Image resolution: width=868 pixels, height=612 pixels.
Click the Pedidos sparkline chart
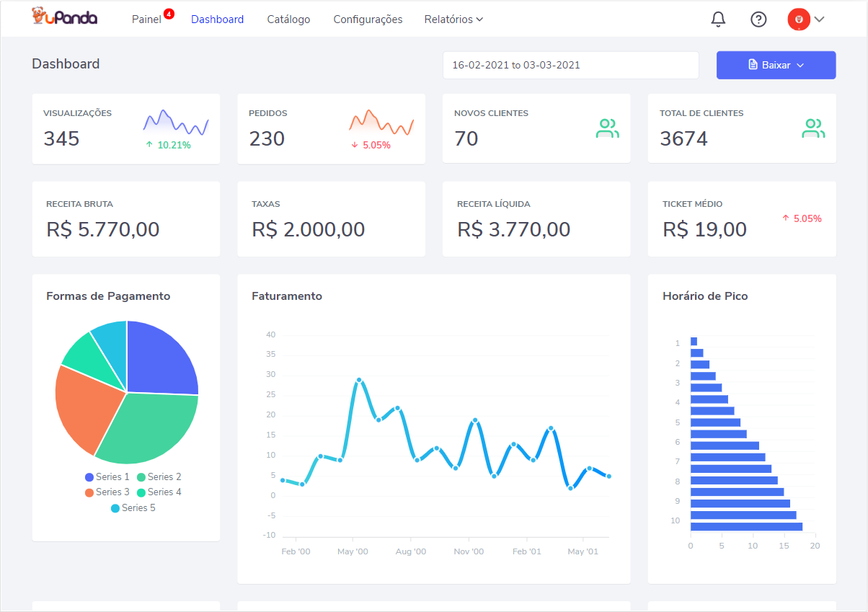pyautogui.click(x=381, y=123)
